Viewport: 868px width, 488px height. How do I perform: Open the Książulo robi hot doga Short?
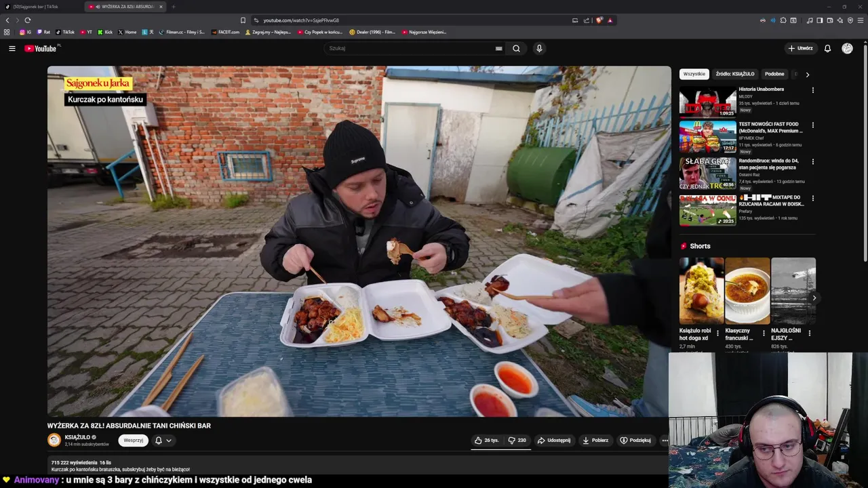[x=701, y=291]
